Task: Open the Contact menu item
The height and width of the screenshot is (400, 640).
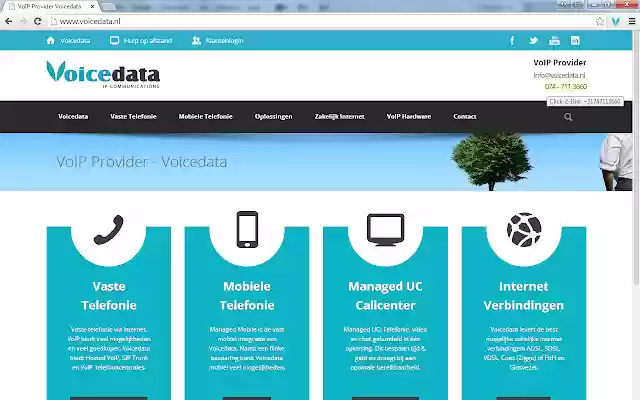Action: click(464, 116)
